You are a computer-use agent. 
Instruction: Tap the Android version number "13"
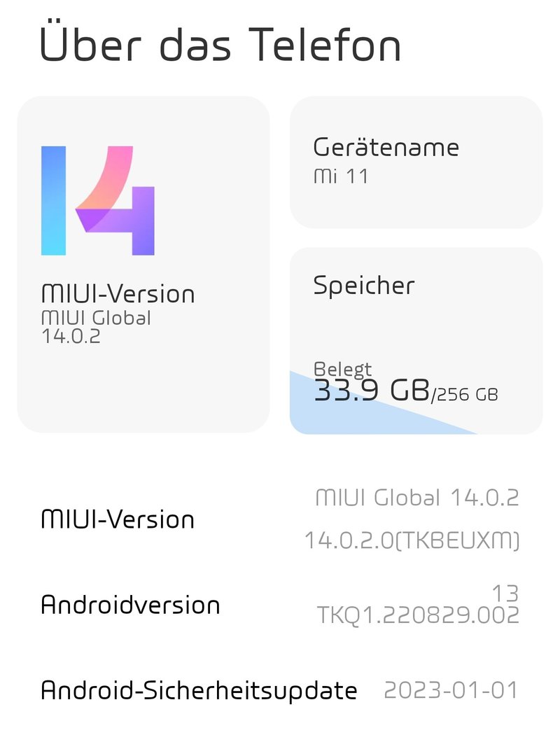[x=505, y=594]
